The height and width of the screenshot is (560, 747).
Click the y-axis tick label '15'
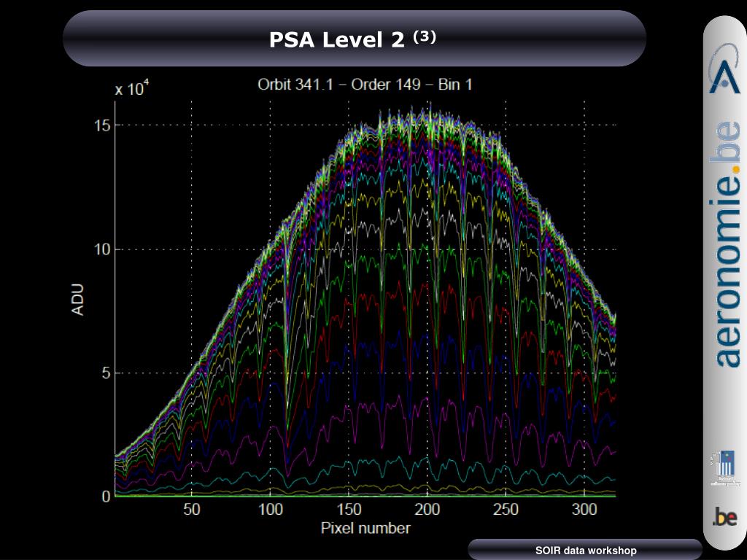(x=102, y=125)
